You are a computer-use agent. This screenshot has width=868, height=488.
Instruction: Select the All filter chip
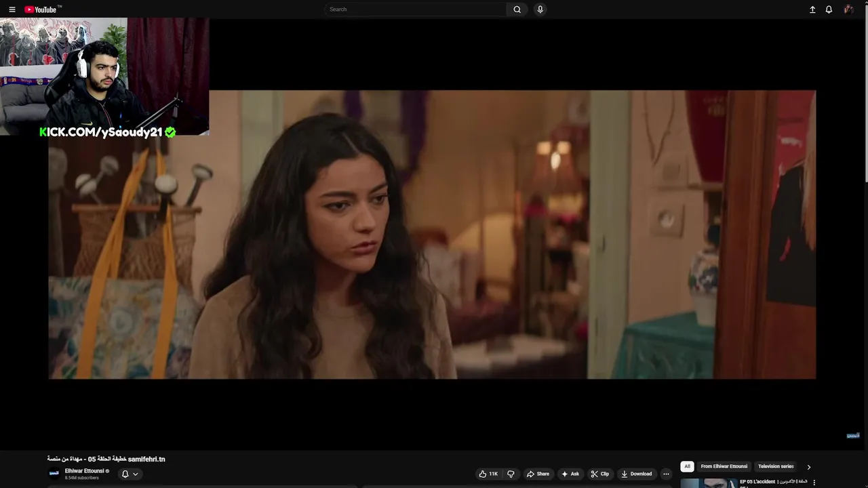coord(687,466)
